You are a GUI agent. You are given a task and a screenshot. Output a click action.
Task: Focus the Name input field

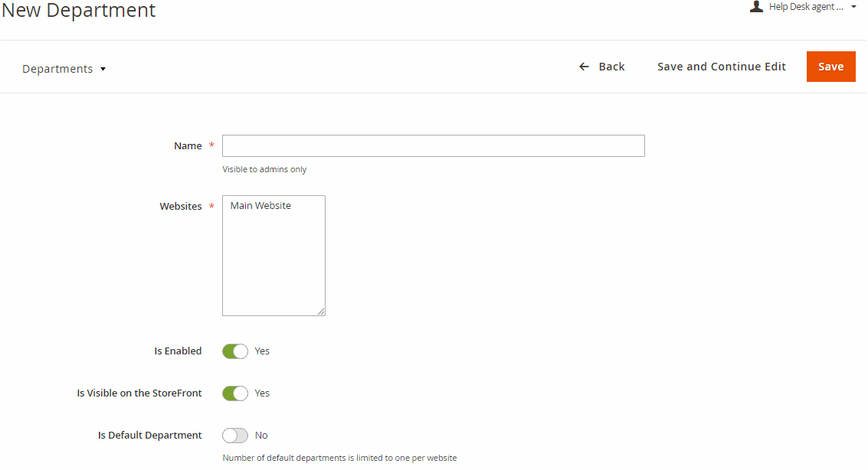click(x=434, y=146)
